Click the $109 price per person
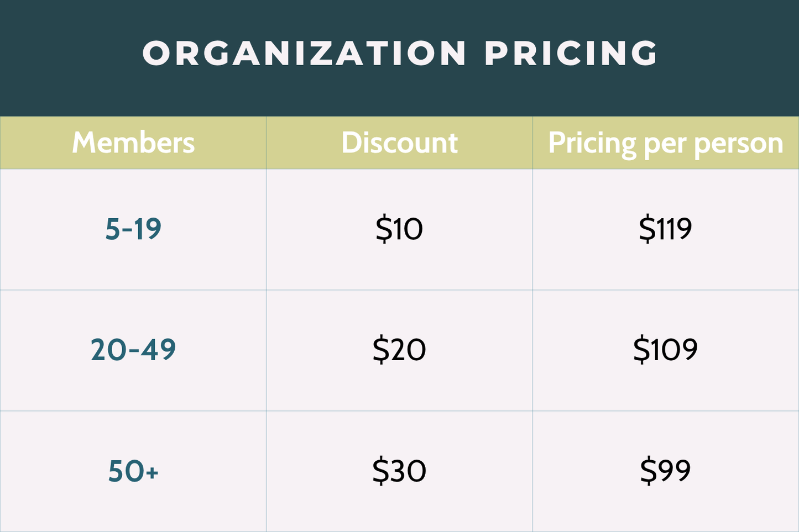 point(665,350)
